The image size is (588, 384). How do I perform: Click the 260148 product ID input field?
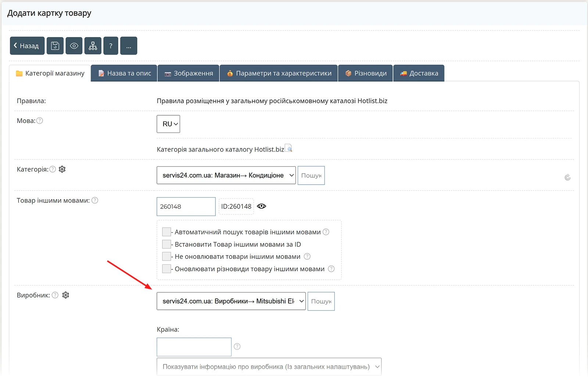186,207
